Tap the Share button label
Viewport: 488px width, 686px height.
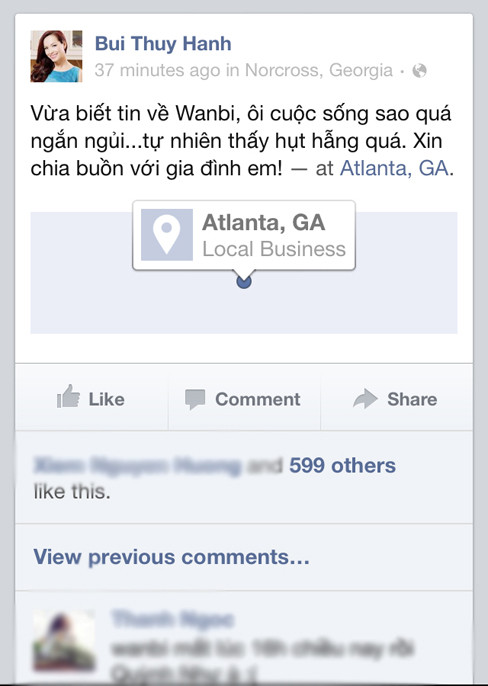pos(412,399)
